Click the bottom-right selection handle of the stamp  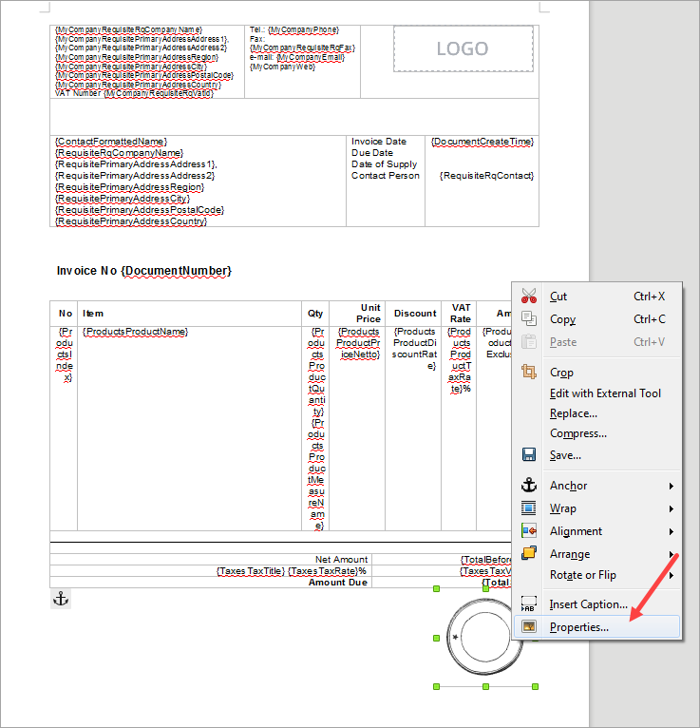click(x=535, y=686)
